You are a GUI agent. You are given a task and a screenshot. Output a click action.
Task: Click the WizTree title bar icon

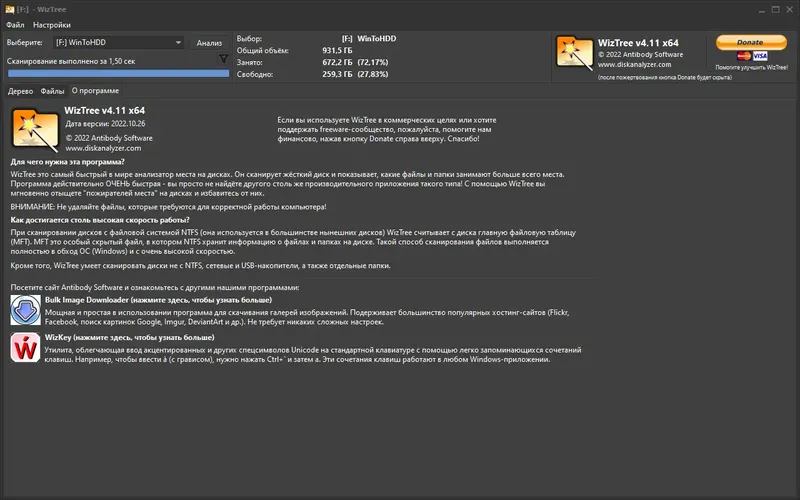(x=9, y=9)
